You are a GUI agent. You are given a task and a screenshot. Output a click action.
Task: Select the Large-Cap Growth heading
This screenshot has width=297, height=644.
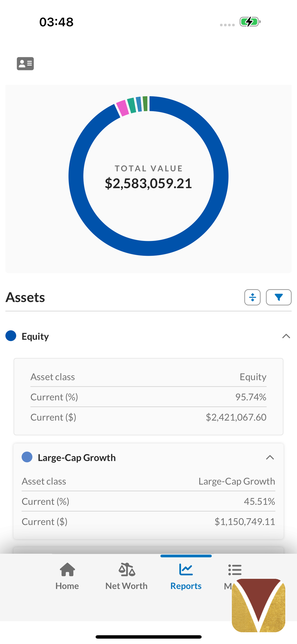(77, 457)
